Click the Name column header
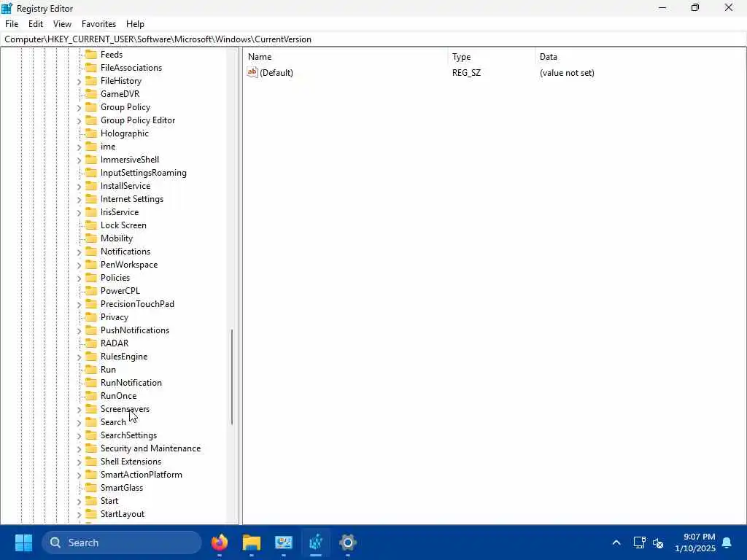The width and height of the screenshot is (747, 560). (x=345, y=57)
